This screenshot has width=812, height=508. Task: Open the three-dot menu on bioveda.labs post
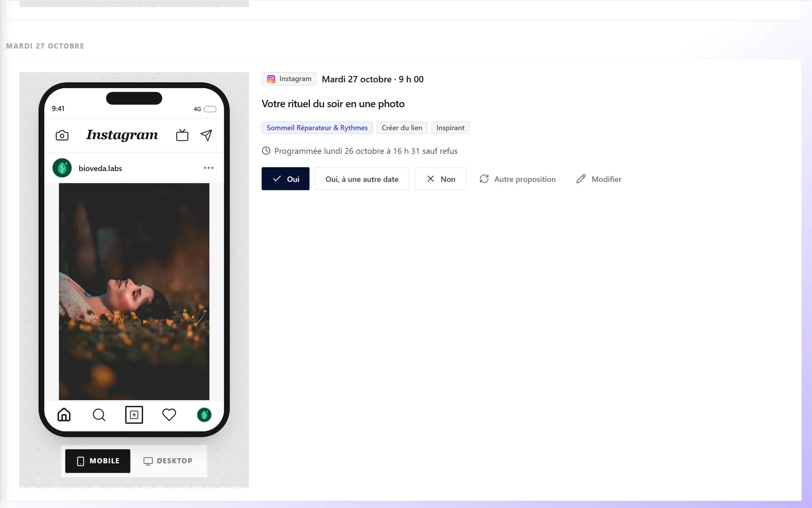[209, 168]
